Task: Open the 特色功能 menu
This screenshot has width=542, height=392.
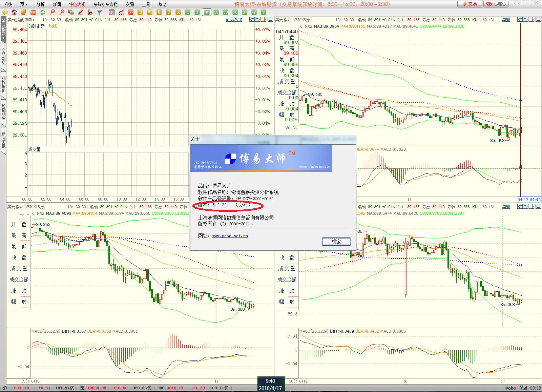Action: [77, 4]
